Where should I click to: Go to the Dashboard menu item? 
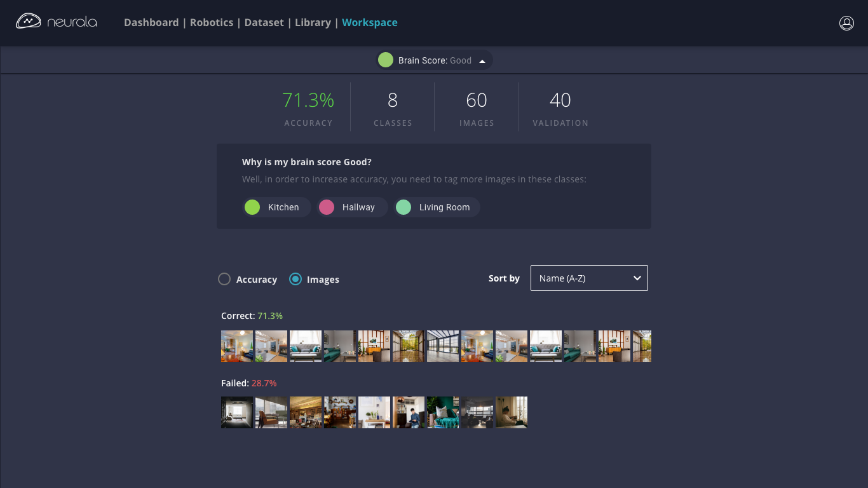(151, 23)
